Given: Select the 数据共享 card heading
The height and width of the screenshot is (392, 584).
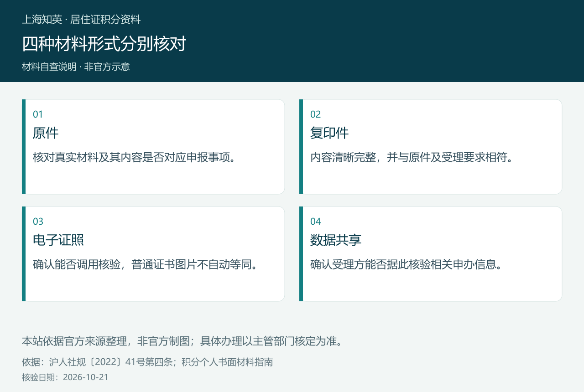Looking at the screenshot, I should pos(336,240).
